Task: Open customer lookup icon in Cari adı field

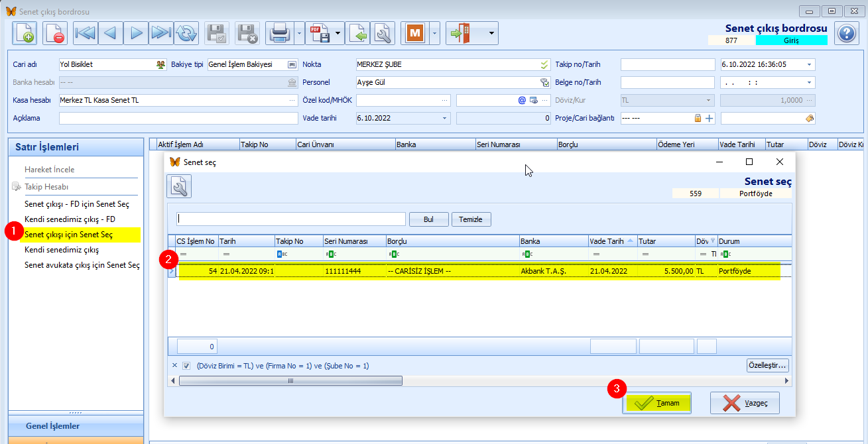Action: [160, 64]
